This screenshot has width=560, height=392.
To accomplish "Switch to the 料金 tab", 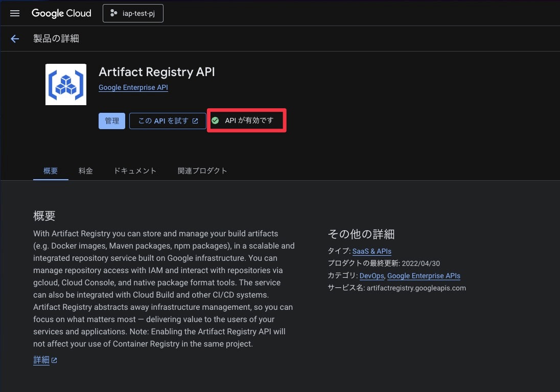I will click(86, 171).
